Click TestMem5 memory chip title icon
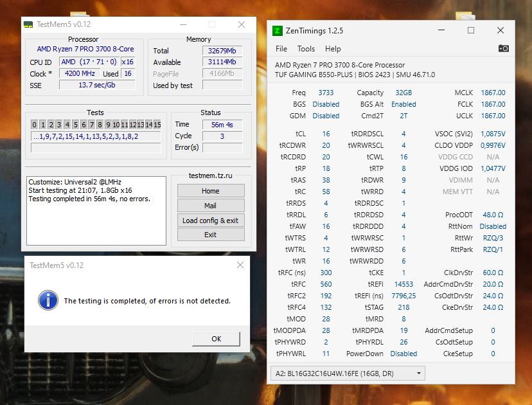Viewport: 532px width, 405px height. pos(28,24)
